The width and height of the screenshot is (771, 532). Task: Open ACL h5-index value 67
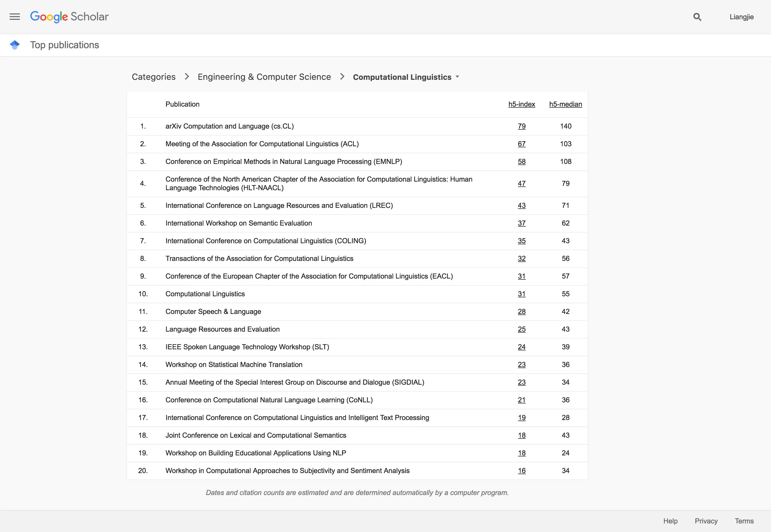(x=521, y=144)
